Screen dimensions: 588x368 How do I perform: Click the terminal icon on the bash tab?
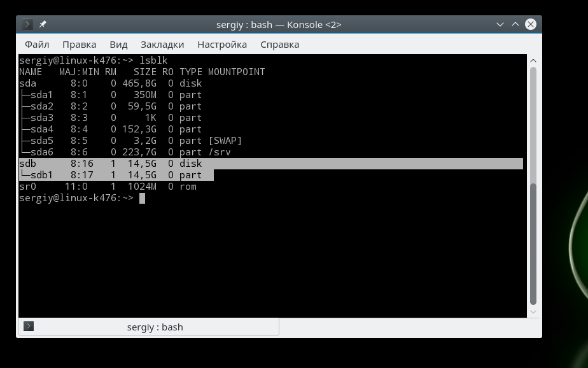pos(29,326)
